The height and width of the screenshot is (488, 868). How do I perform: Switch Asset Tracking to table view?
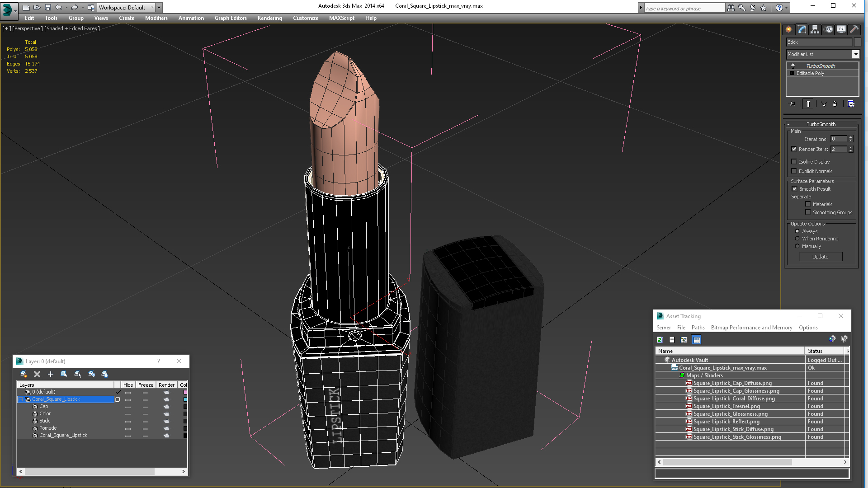click(696, 340)
